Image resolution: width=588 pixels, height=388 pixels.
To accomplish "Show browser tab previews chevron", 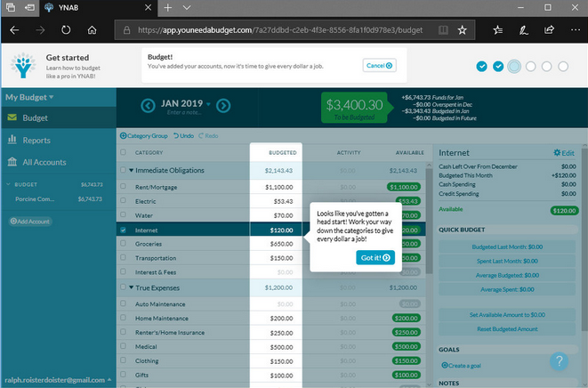I will [187, 7].
